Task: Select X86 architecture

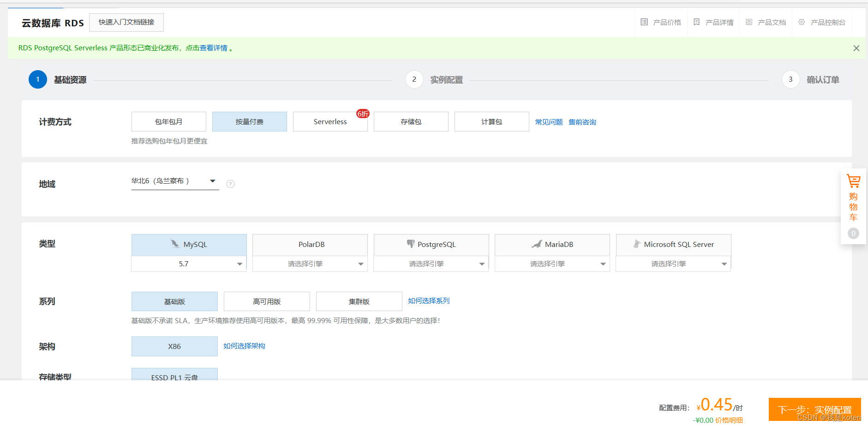Action: [x=174, y=346]
